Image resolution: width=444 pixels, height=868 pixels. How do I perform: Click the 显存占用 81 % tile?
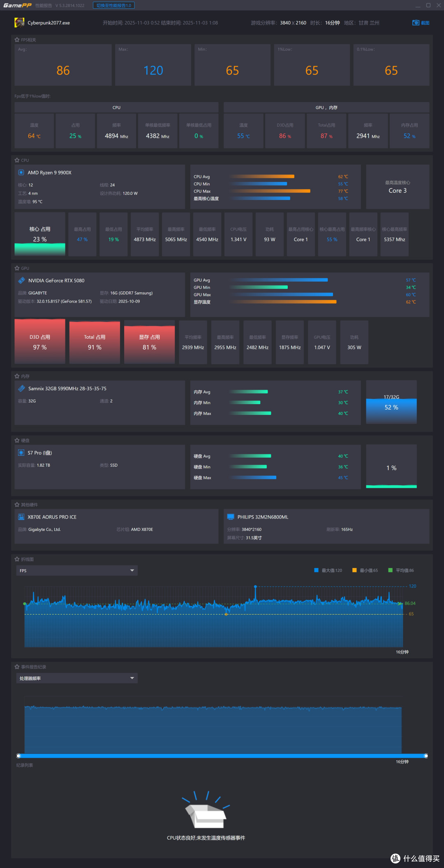tap(149, 342)
